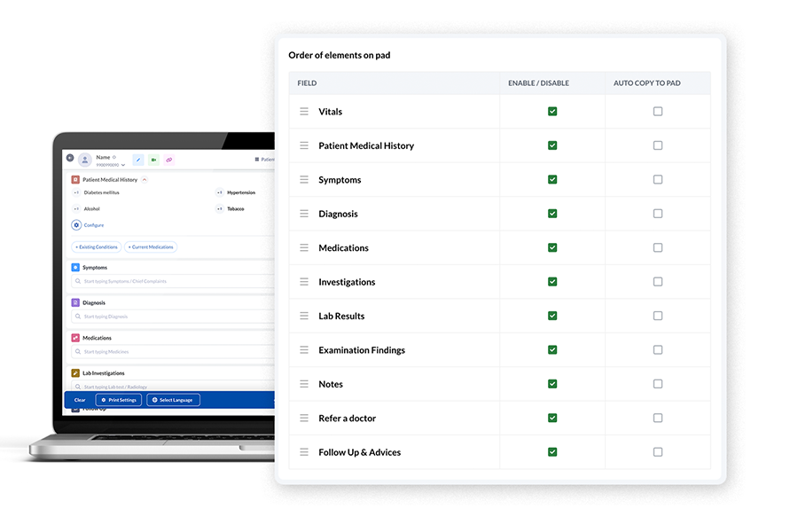Click the back arrow icon beside patient avatar
The width and height of the screenshot is (798, 532).
pos(70,158)
